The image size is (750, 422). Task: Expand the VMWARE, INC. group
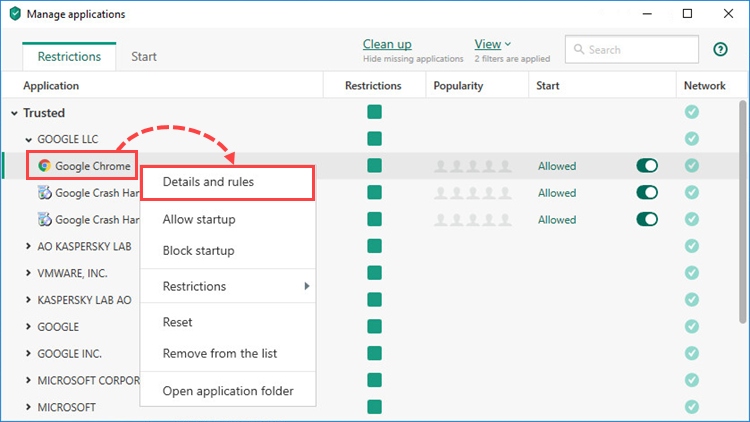tap(28, 273)
